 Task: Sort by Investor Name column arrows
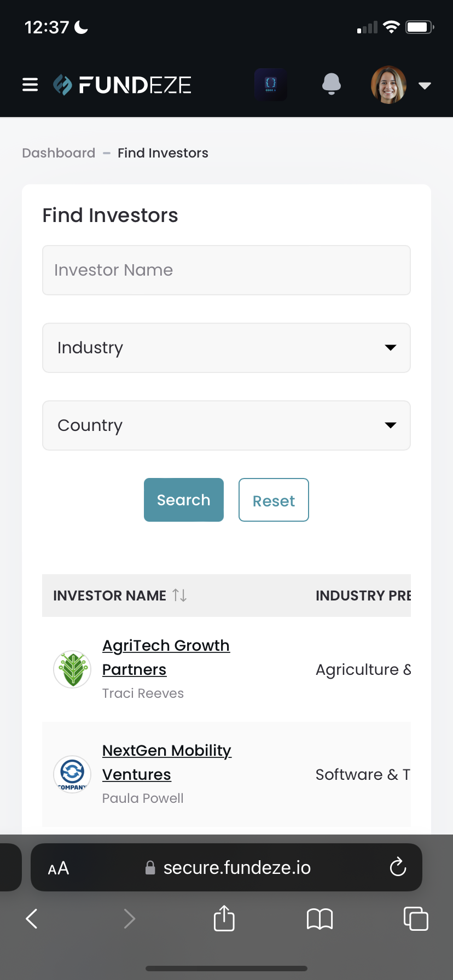(179, 595)
